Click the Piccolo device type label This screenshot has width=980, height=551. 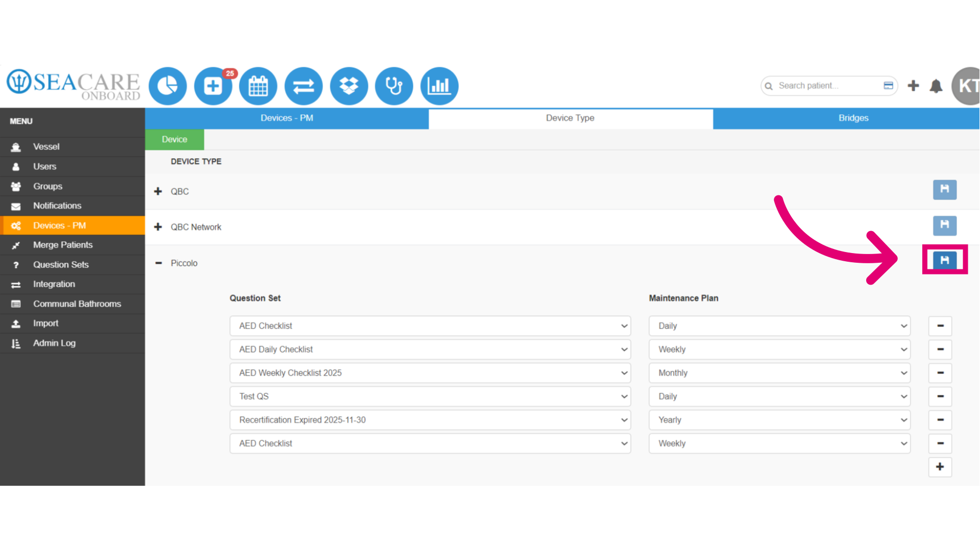[x=184, y=263]
